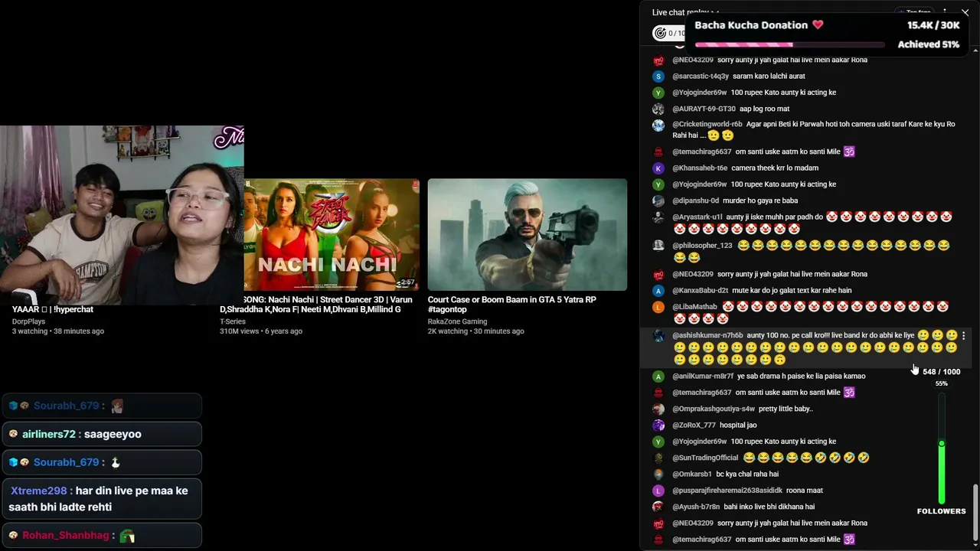Click the airliners72 'saageeyoo' overlay message
The height and width of the screenshot is (551, 980).
(102, 434)
